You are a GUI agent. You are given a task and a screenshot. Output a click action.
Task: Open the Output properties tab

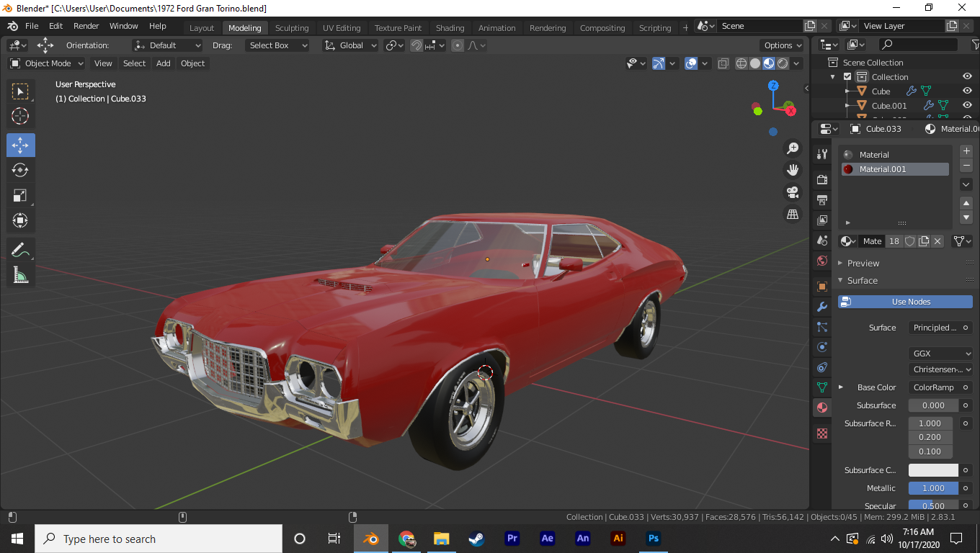point(822,199)
